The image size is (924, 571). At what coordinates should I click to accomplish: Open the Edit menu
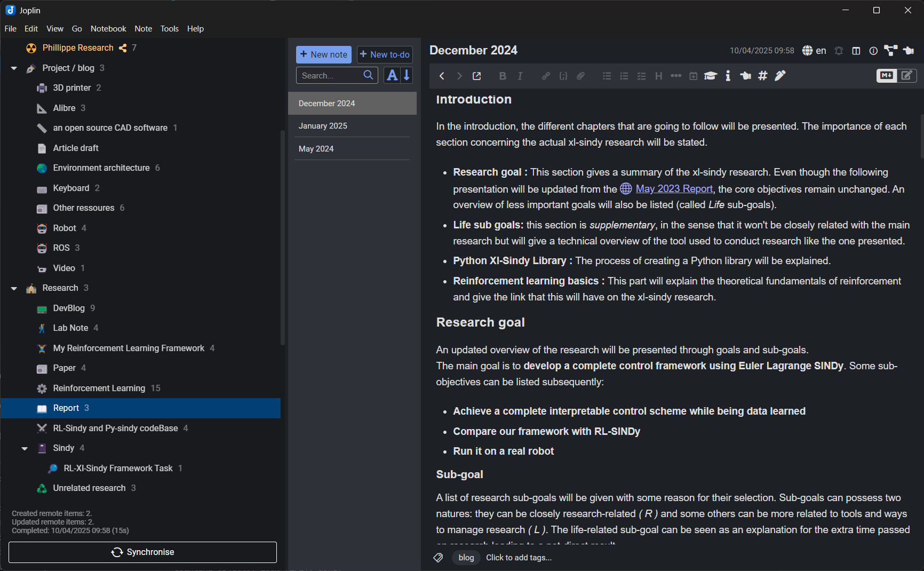click(31, 29)
